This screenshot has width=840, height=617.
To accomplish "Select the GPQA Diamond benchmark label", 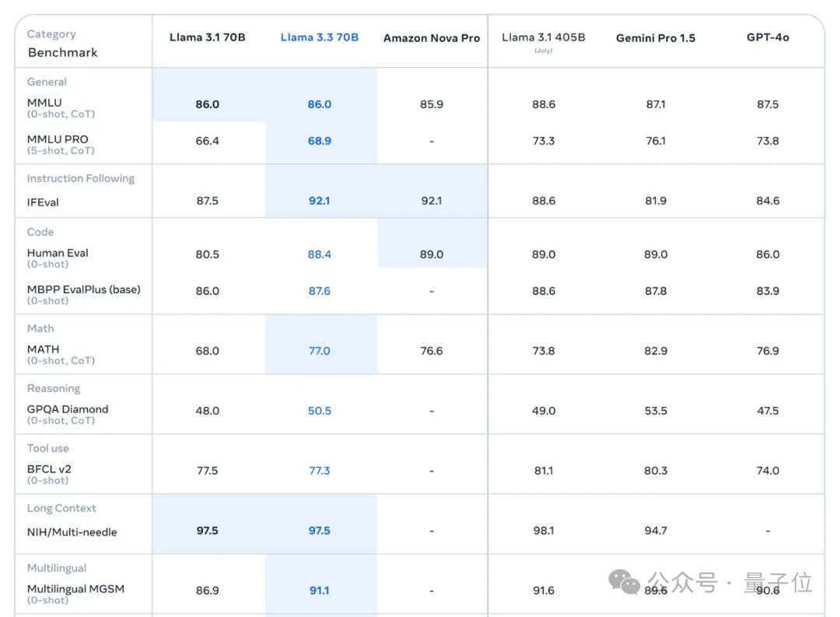I will point(68,409).
